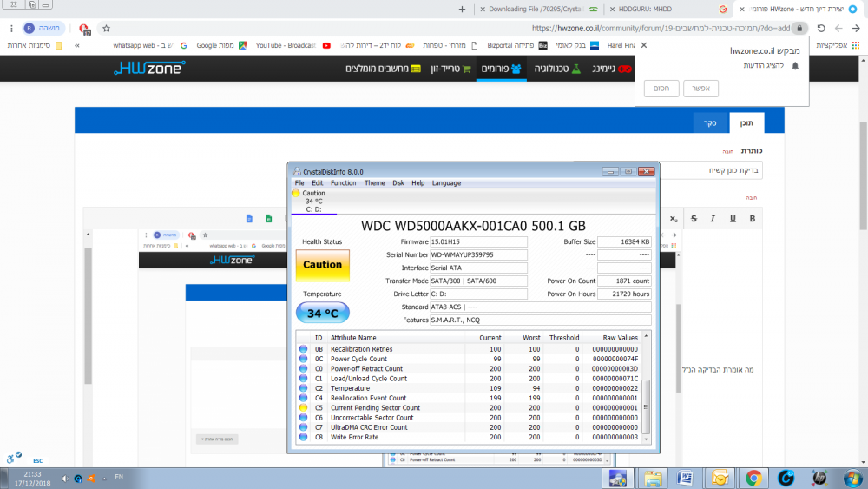This screenshot has height=489, width=868.
Task: Open the HP icon on the taskbar
Action: click(x=819, y=478)
